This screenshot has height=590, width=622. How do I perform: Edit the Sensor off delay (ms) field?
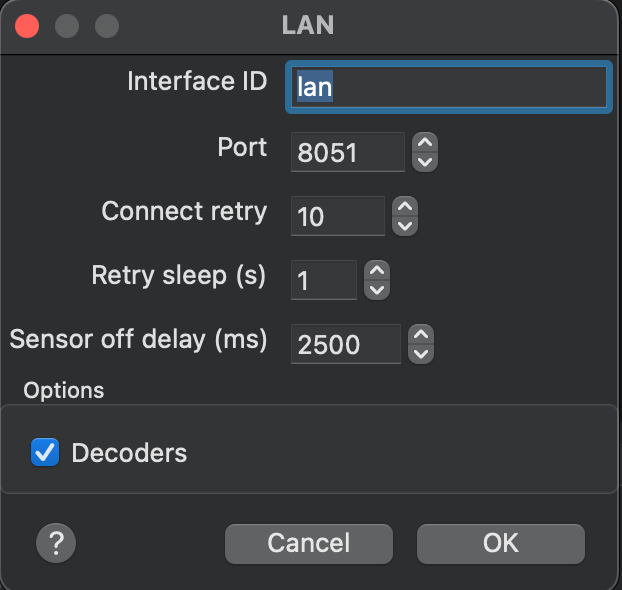(x=346, y=344)
